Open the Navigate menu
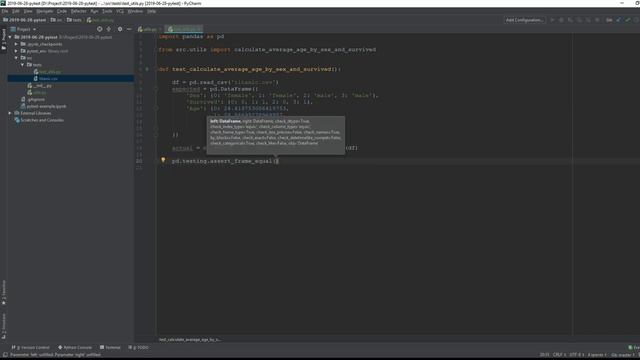This screenshot has height=360, width=640. [x=44, y=11]
